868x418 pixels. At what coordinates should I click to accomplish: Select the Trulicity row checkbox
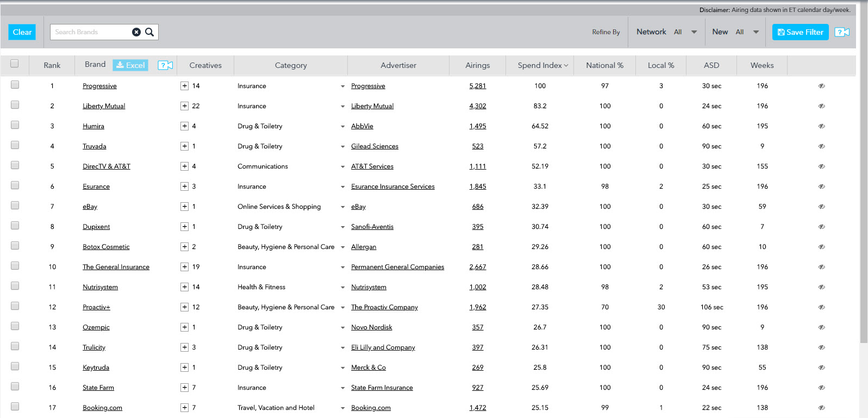click(15, 346)
